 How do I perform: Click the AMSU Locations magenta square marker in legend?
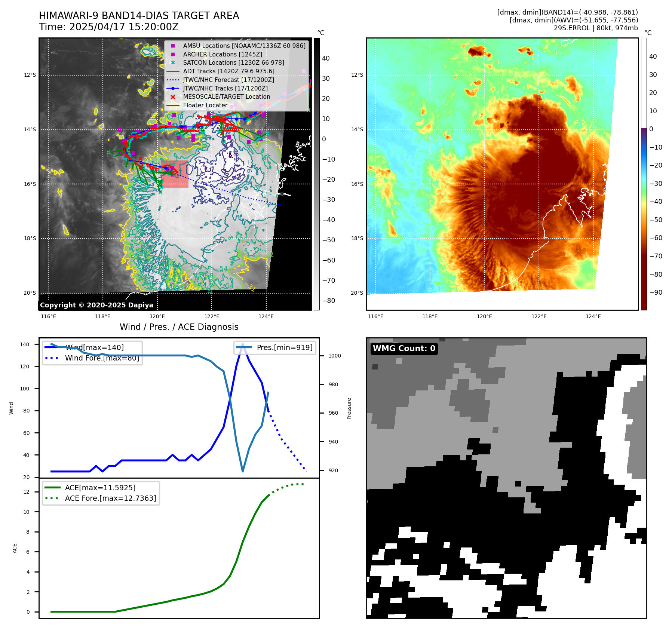pyautogui.click(x=173, y=46)
